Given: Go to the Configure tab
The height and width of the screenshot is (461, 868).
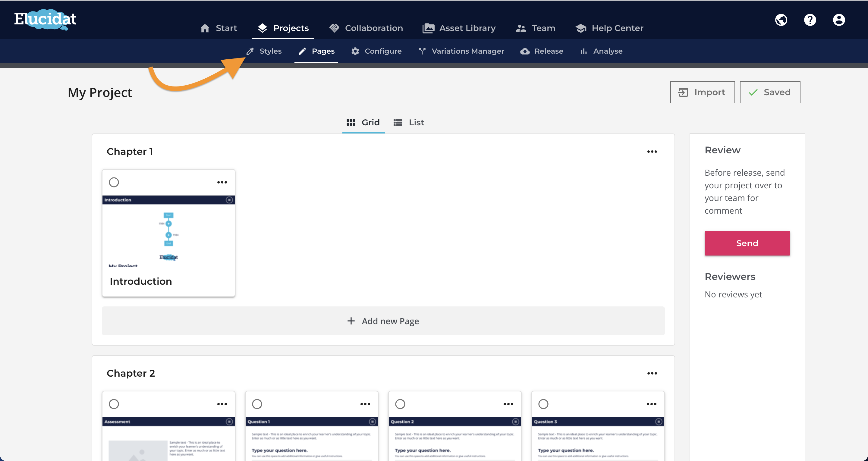Looking at the screenshot, I should tap(376, 51).
